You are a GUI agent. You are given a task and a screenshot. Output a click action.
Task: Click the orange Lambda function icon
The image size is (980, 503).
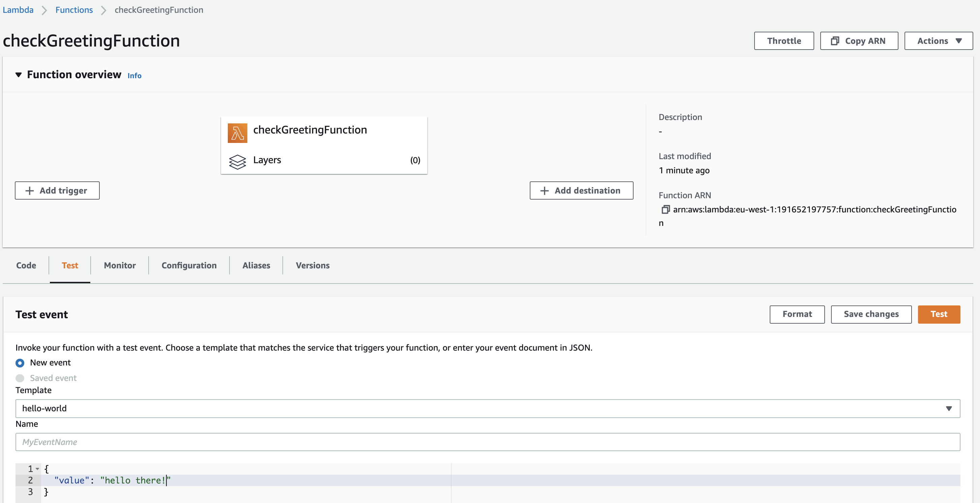[x=237, y=133]
